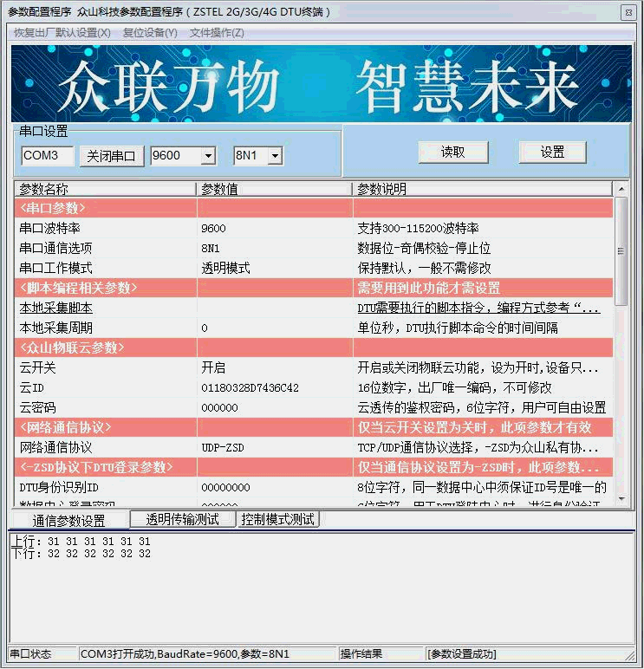Click the 本地采集脚本 link
Screen dimensions: 644x669
pos(56,308)
